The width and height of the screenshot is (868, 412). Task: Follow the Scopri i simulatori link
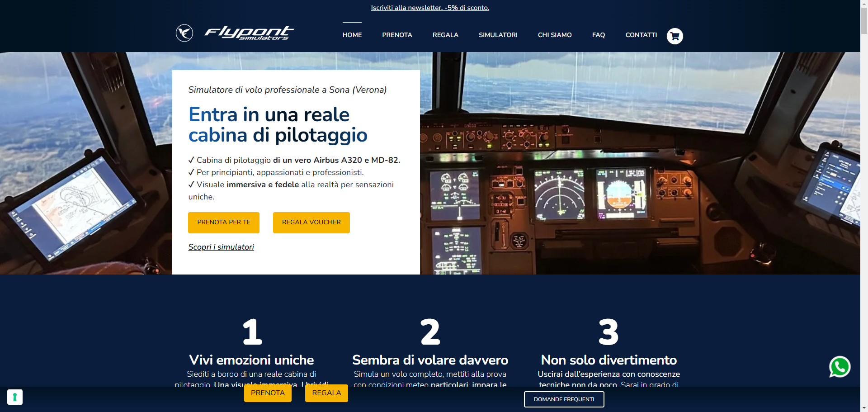pos(221,247)
